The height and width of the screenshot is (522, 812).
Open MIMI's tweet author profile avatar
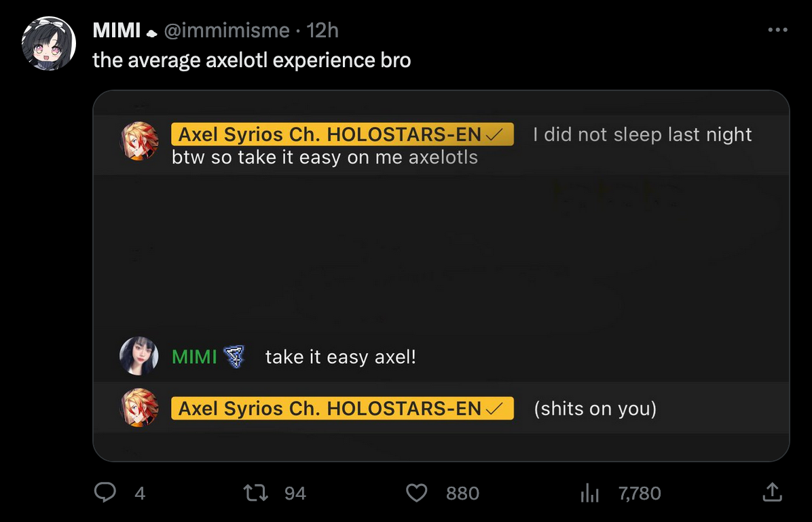pos(49,43)
